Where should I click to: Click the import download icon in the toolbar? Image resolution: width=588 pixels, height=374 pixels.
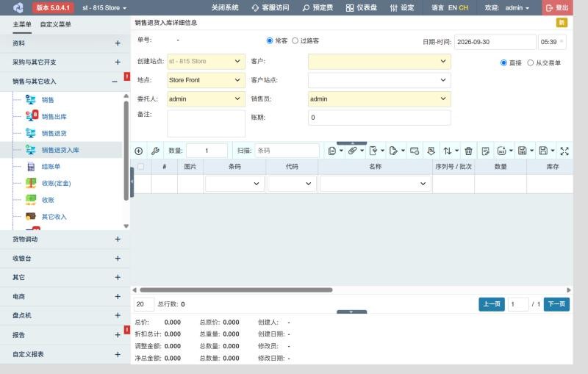pyautogui.click(x=431, y=151)
